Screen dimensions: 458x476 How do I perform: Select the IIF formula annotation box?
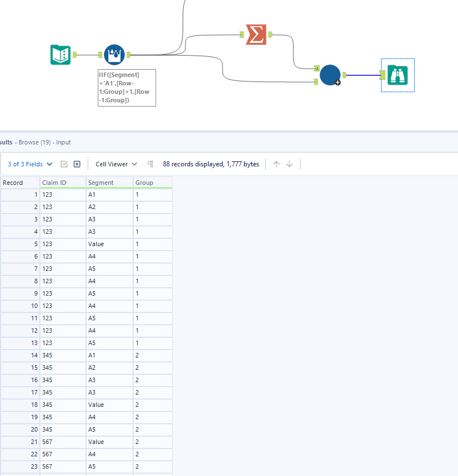(x=126, y=88)
